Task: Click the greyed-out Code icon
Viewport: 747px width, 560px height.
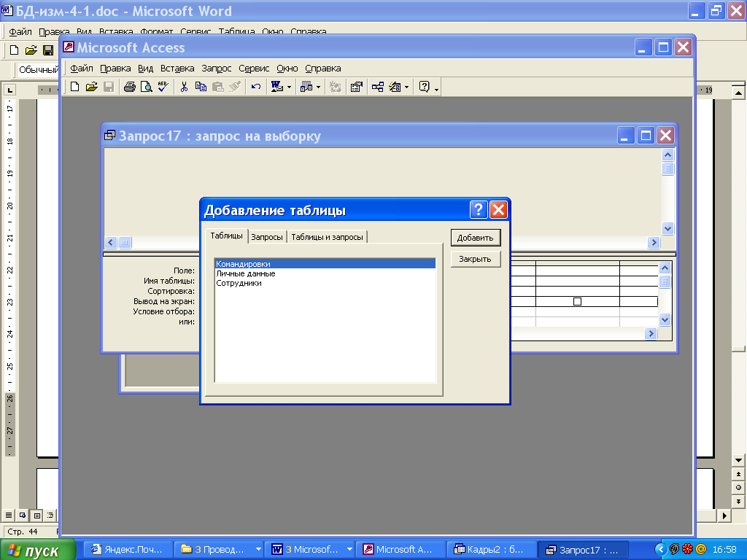Action: point(336,87)
